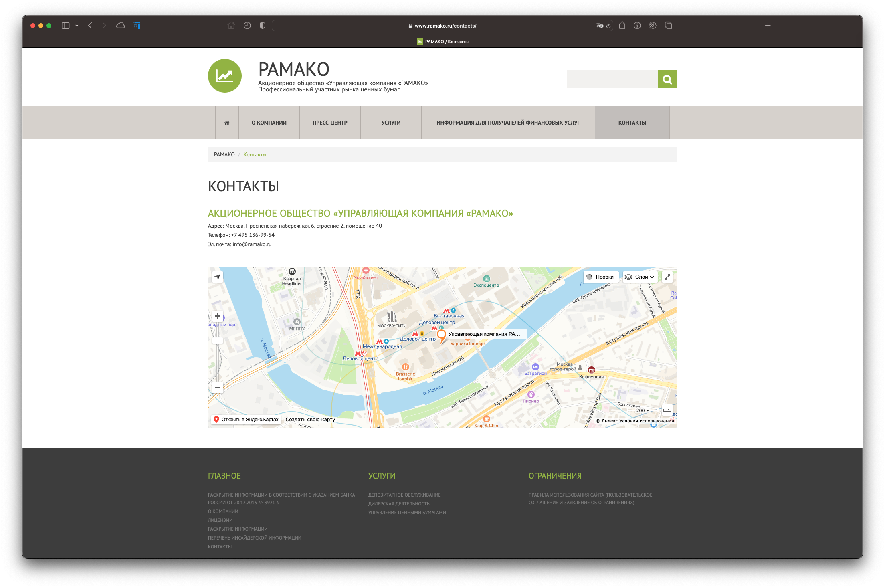Open the history clock icon
The height and width of the screenshot is (588, 885).
pyautogui.click(x=247, y=26)
